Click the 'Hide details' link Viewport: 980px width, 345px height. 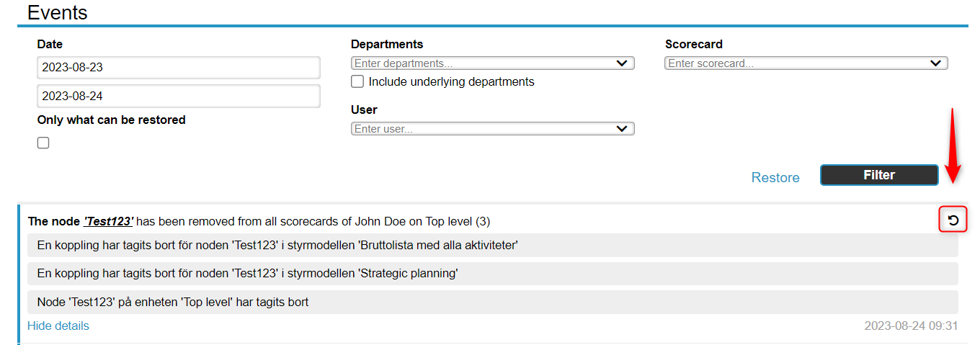click(x=58, y=326)
